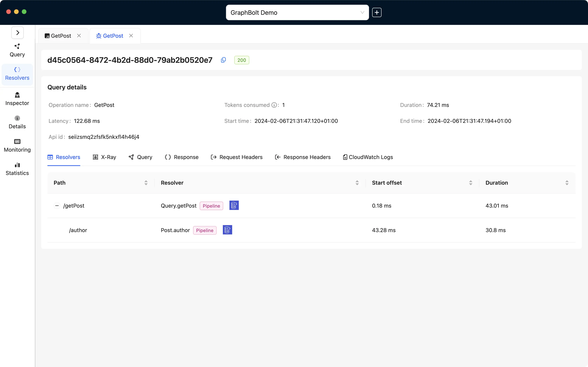
Task: Open the GraphBolt Demo environment dropdown
Action: [x=297, y=12]
